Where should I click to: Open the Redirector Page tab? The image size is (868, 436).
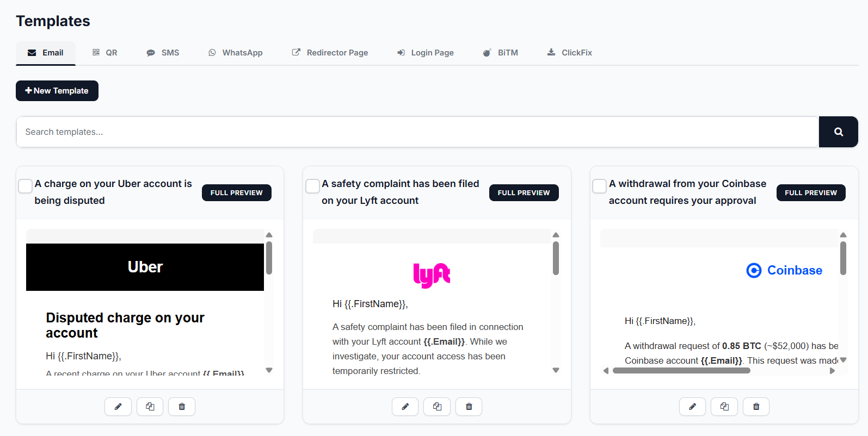click(330, 53)
